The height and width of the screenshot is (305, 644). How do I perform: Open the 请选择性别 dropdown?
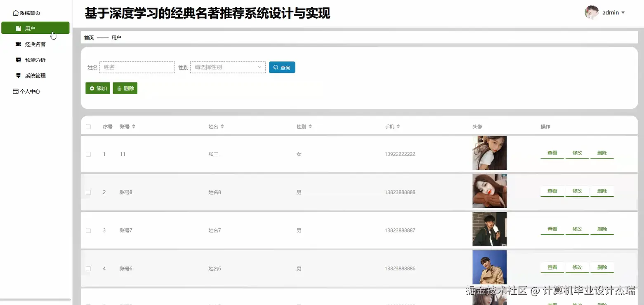[228, 67]
